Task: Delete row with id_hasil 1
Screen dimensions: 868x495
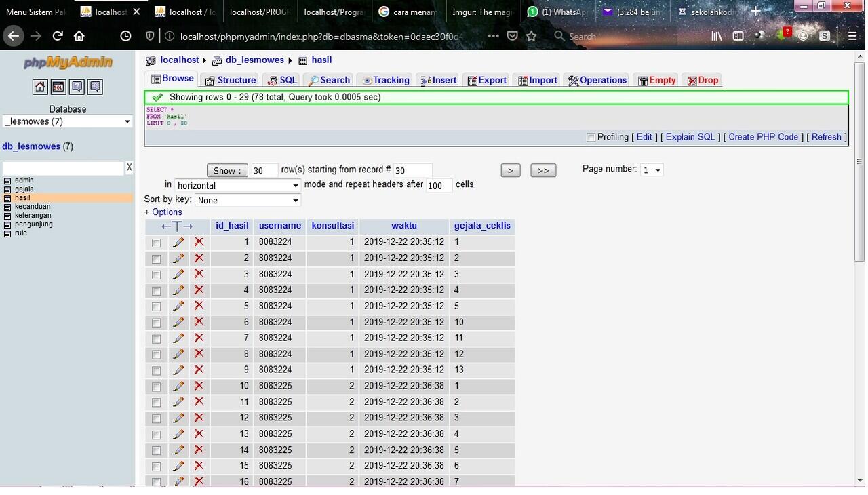Action: point(199,241)
